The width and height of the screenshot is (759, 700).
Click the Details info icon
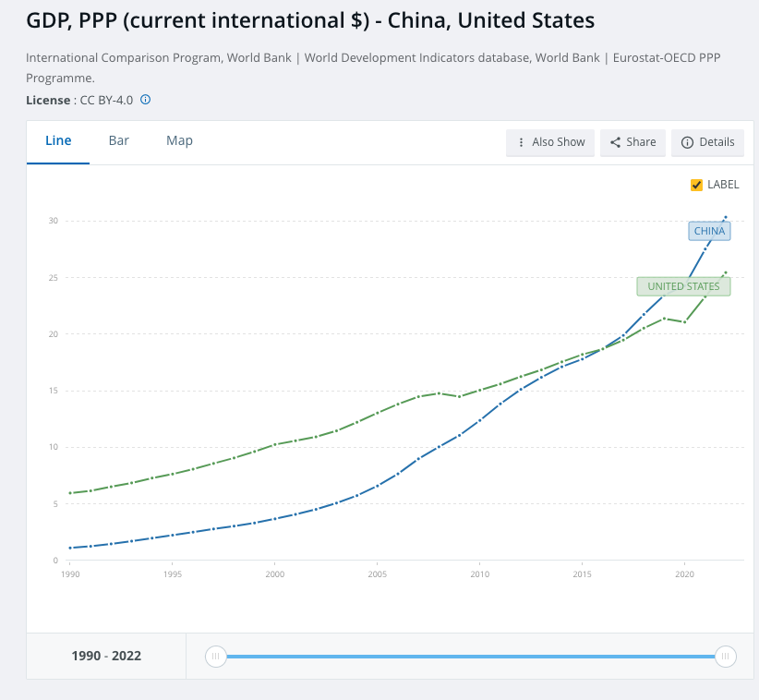[x=687, y=142]
